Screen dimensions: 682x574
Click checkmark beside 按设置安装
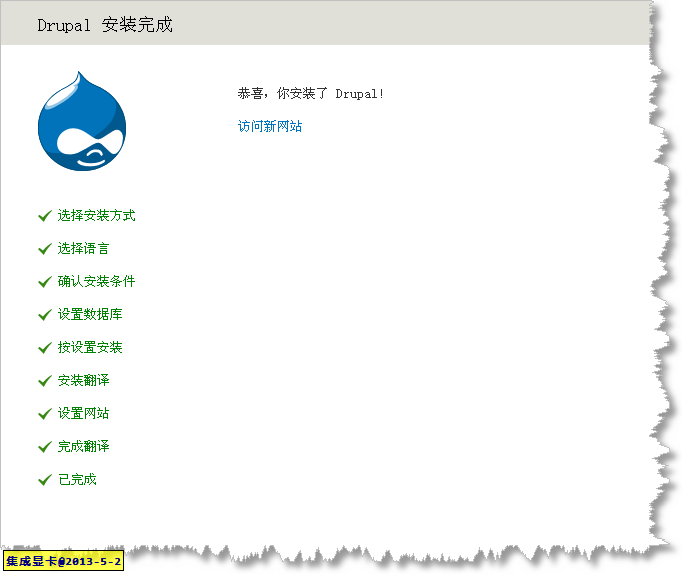coord(45,348)
